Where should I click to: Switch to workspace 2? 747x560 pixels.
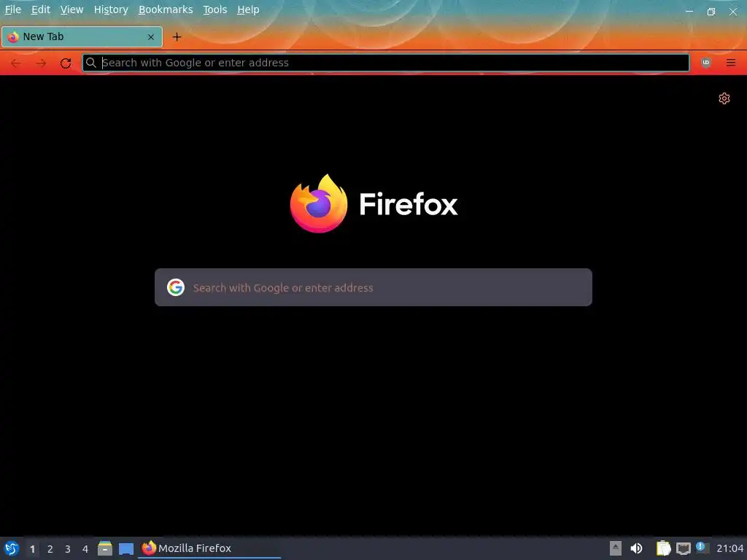(50, 549)
